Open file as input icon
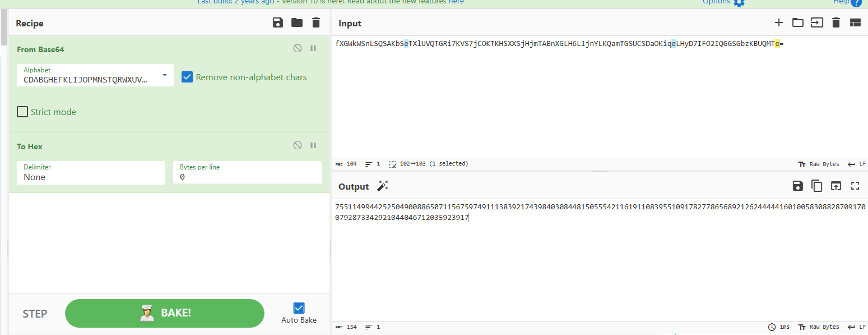The width and height of the screenshot is (868, 335). tap(817, 22)
